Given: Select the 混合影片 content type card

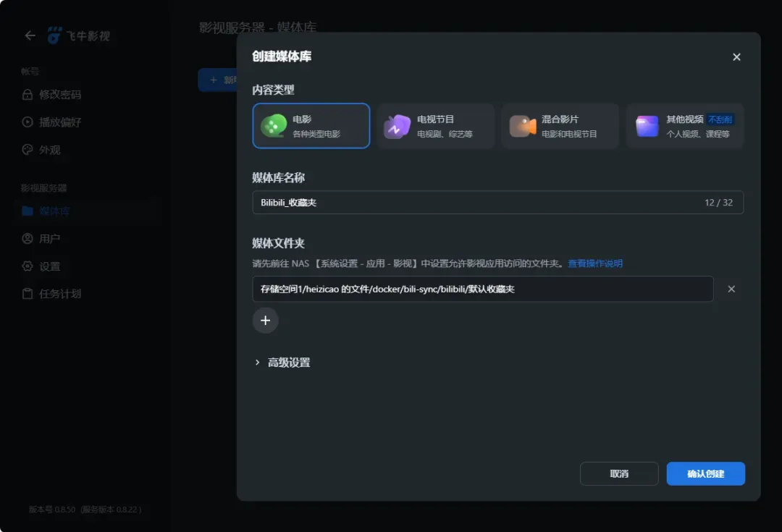Looking at the screenshot, I should pos(560,126).
